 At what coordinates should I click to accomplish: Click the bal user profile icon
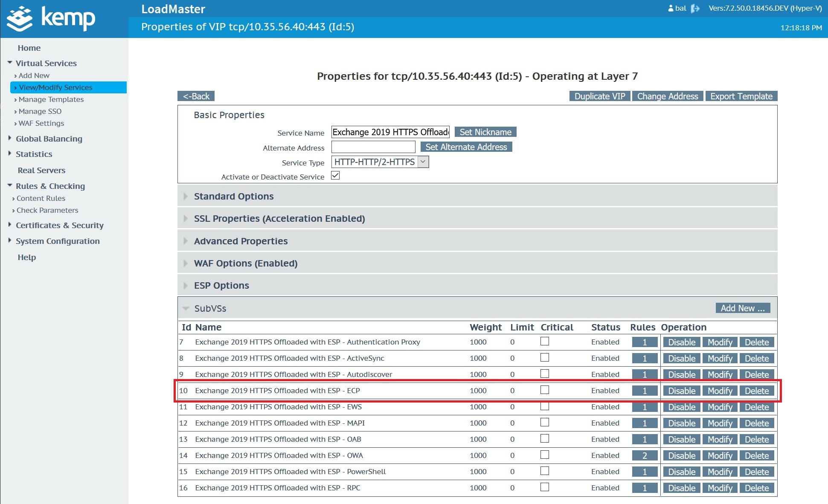pyautogui.click(x=671, y=9)
